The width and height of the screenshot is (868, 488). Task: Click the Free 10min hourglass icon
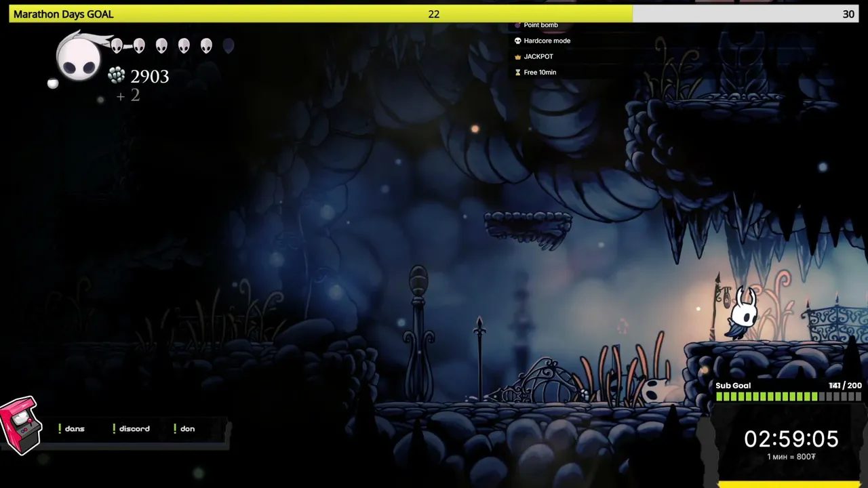[517, 72]
